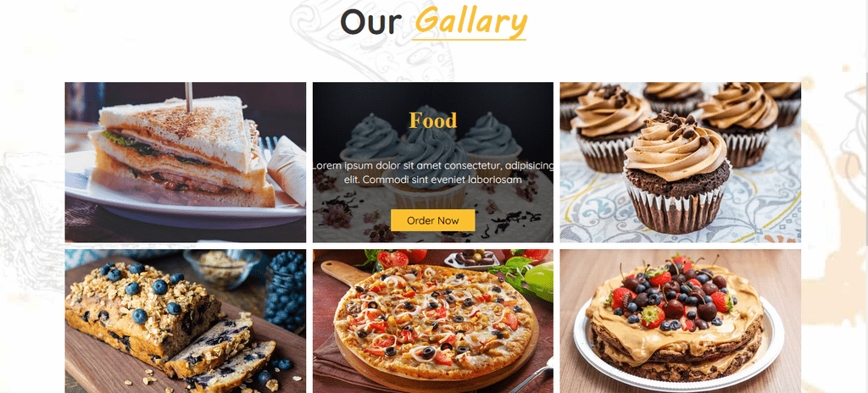Open the sandwich photo in gallery
The width and height of the screenshot is (868, 393).
185,162
